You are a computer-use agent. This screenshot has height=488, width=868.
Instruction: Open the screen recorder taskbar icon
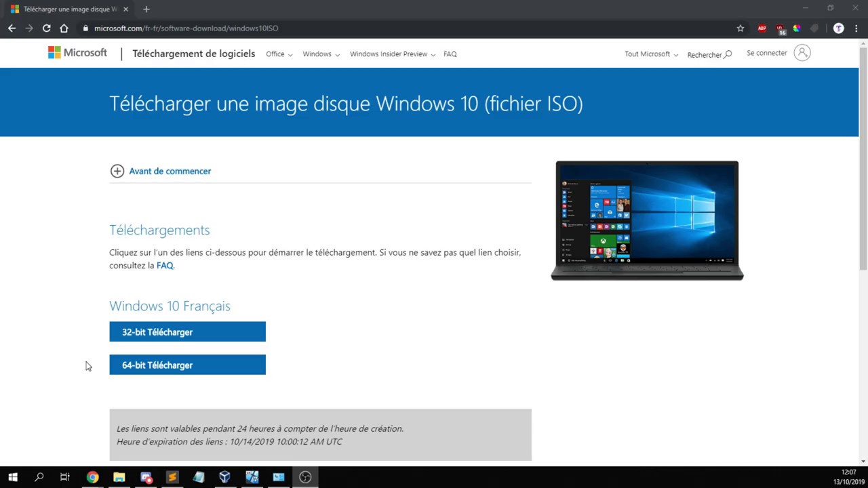(146, 477)
